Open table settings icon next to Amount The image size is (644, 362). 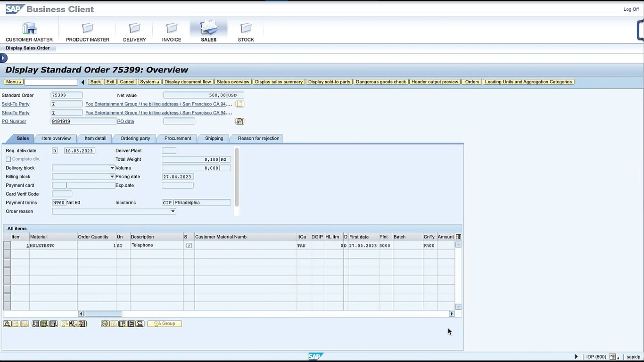(459, 237)
